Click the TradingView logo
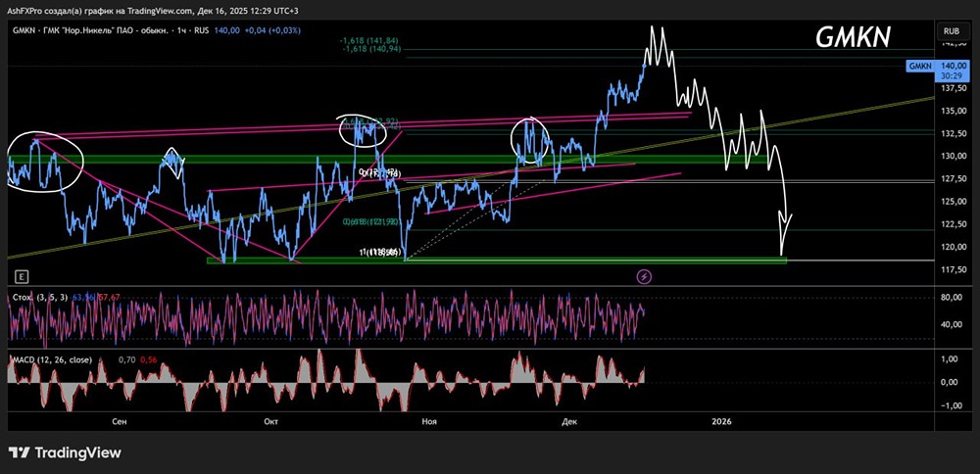The height and width of the screenshot is (474, 980). click(65, 452)
